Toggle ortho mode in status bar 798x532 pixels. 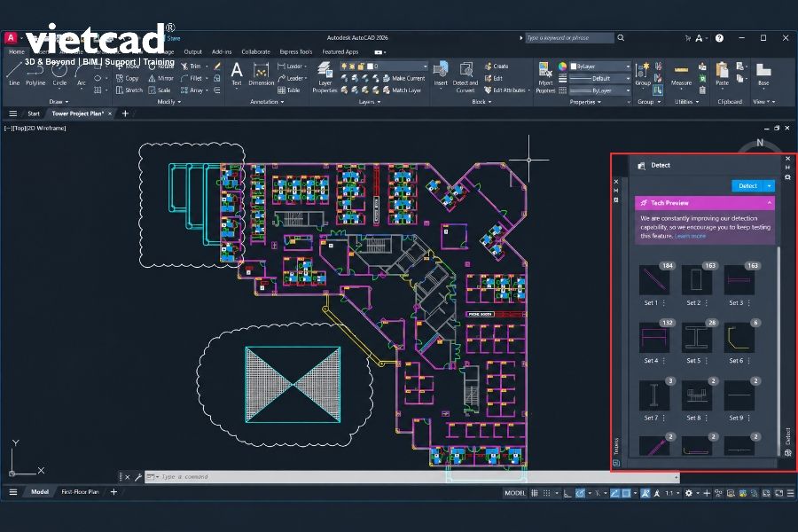[567, 493]
